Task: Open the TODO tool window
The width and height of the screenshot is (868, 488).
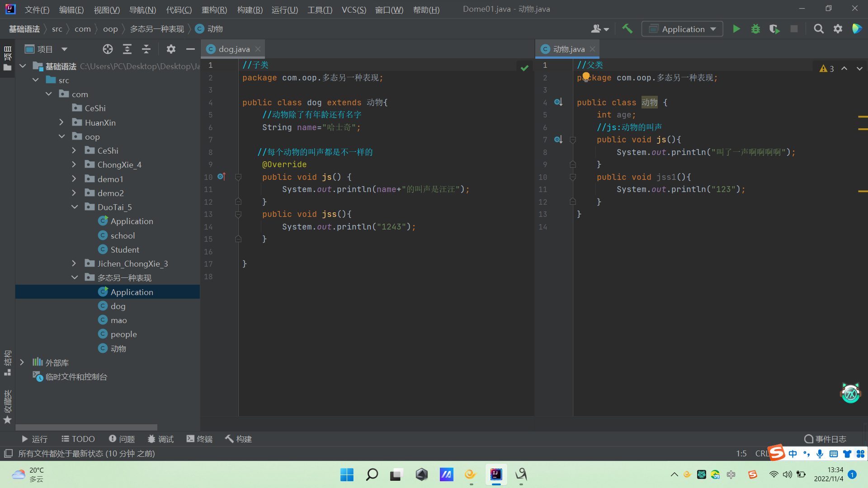Action: coord(78,439)
